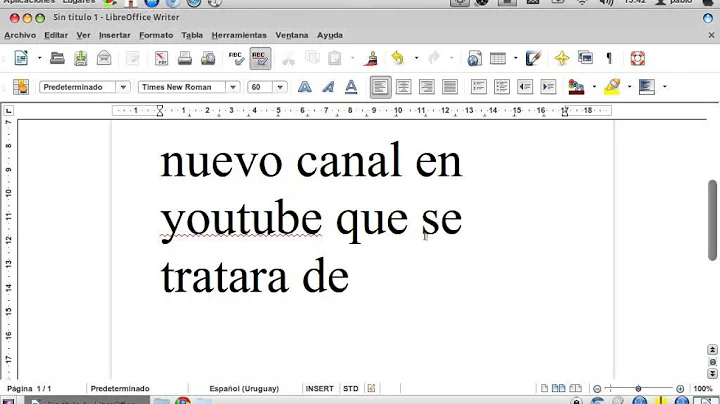
Task: Open LibreOffice Help lifebuoy icon
Action: click(x=637, y=58)
